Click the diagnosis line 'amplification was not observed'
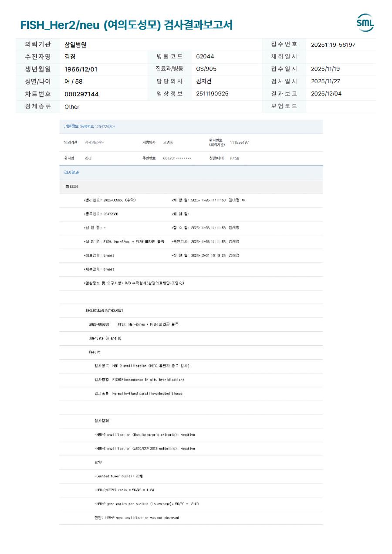The image size is (392, 554). coord(136,518)
